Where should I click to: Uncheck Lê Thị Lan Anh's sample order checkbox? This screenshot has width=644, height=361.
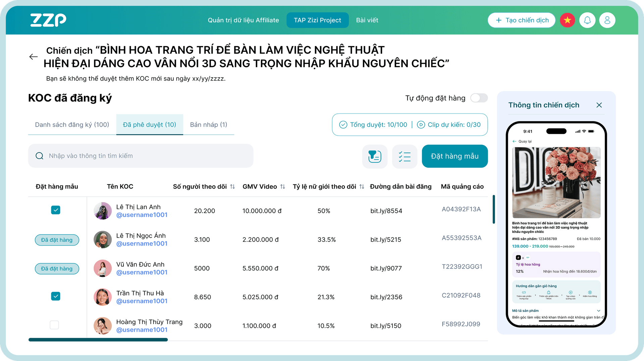56,210
